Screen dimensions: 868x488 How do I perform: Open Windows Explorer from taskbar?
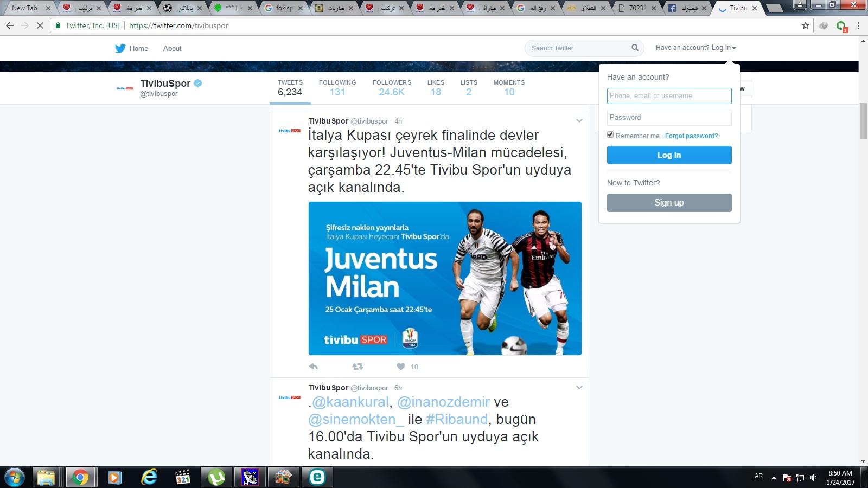(46, 477)
